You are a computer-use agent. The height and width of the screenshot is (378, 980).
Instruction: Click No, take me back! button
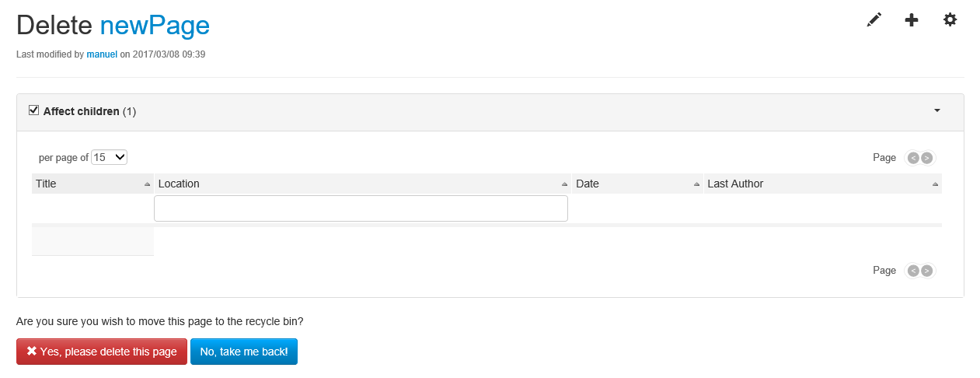tap(244, 352)
